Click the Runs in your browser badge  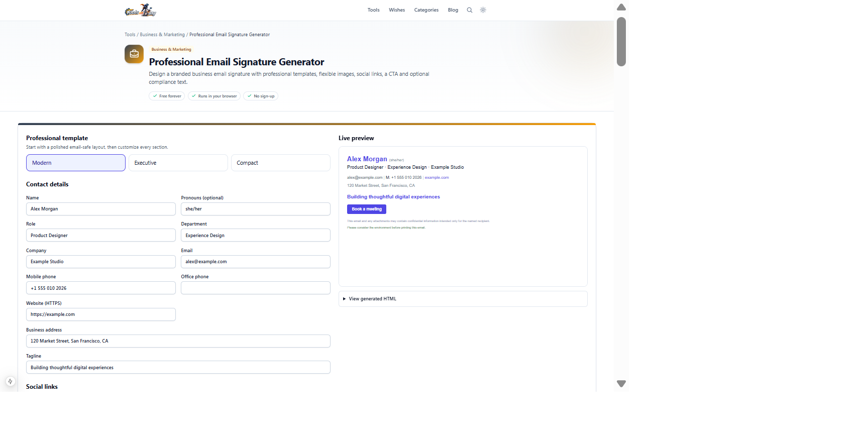[x=214, y=96]
